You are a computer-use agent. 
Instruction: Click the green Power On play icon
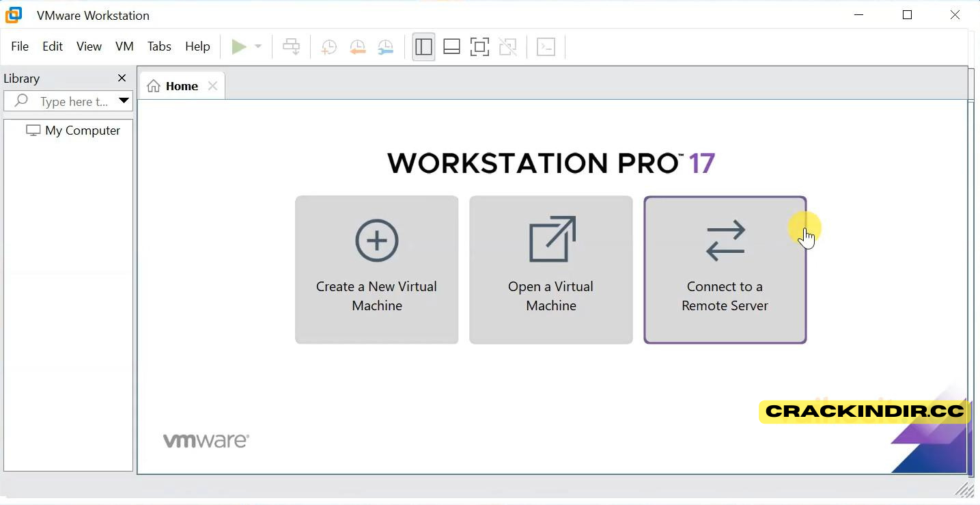238,46
